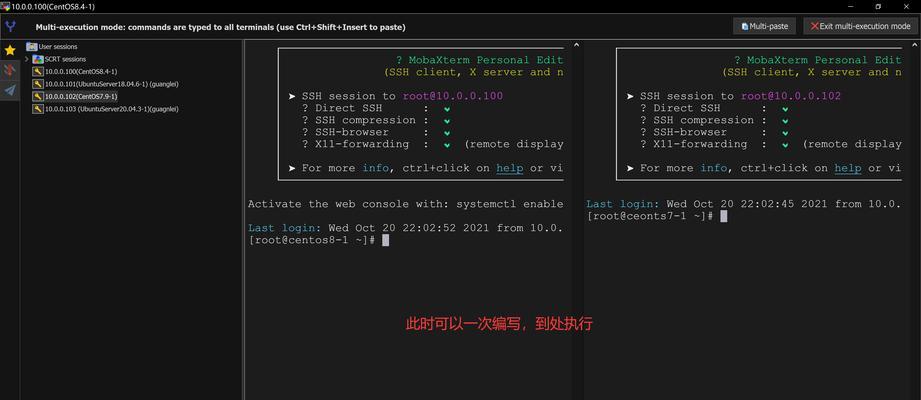The height and width of the screenshot is (400, 921).
Task: Open the paper plane macros sidebar tab
Action: (10, 90)
